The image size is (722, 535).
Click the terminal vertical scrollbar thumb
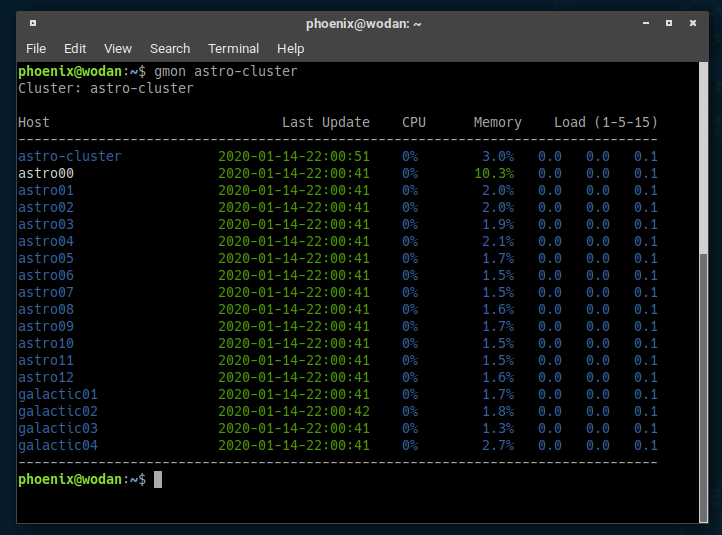point(703,387)
